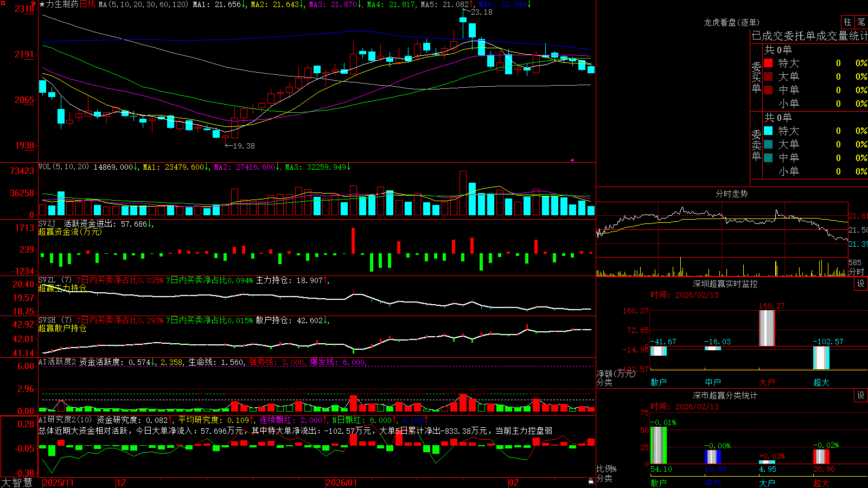Open 设 settings for 深圳超赢实时监控
868x488 pixels.
tap(861, 284)
